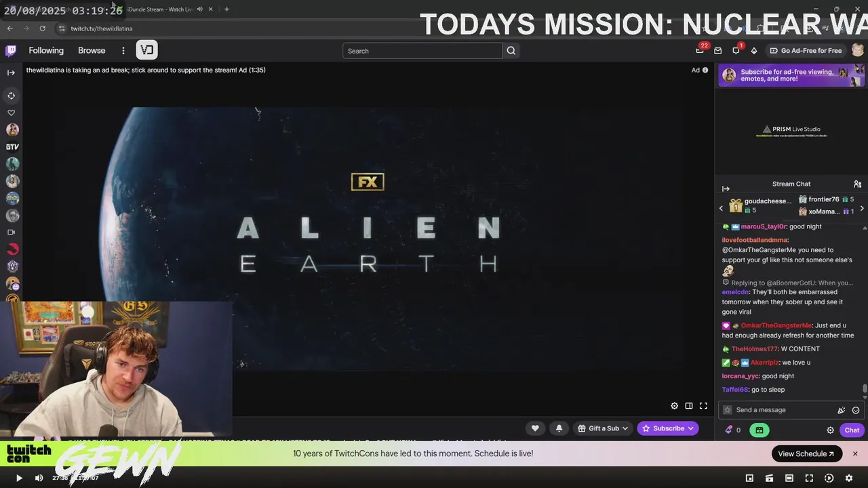Screen dimensions: 868x488
Task: Click View Schedule on TwitchCon banner
Action: pos(806,453)
